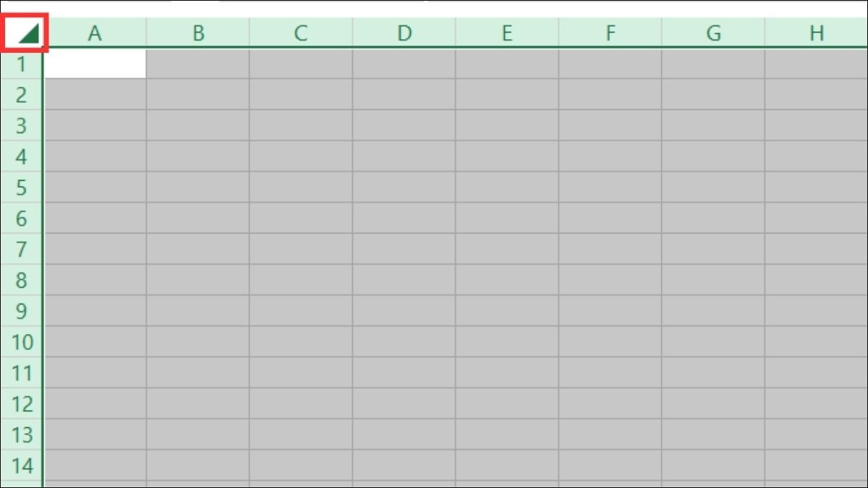This screenshot has height=488, width=868.
Task: Click cell D6 in the grid
Action: click(x=404, y=218)
